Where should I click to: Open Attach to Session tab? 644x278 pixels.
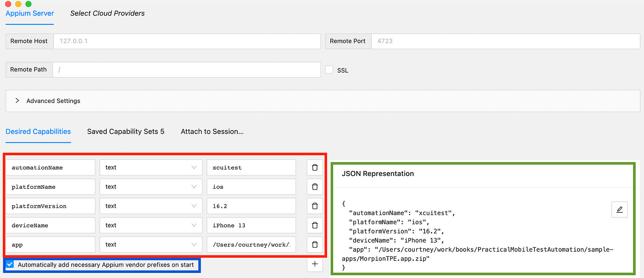coord(212,131)
